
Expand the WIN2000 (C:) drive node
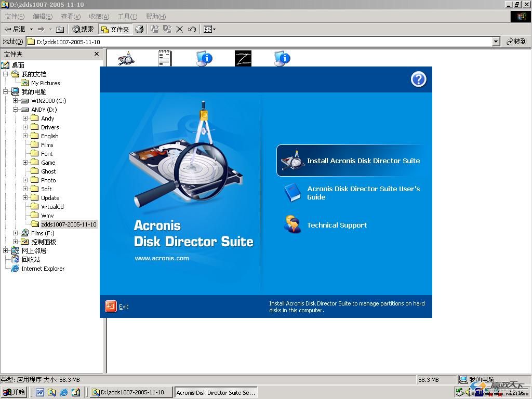click(x=15, y=100)
